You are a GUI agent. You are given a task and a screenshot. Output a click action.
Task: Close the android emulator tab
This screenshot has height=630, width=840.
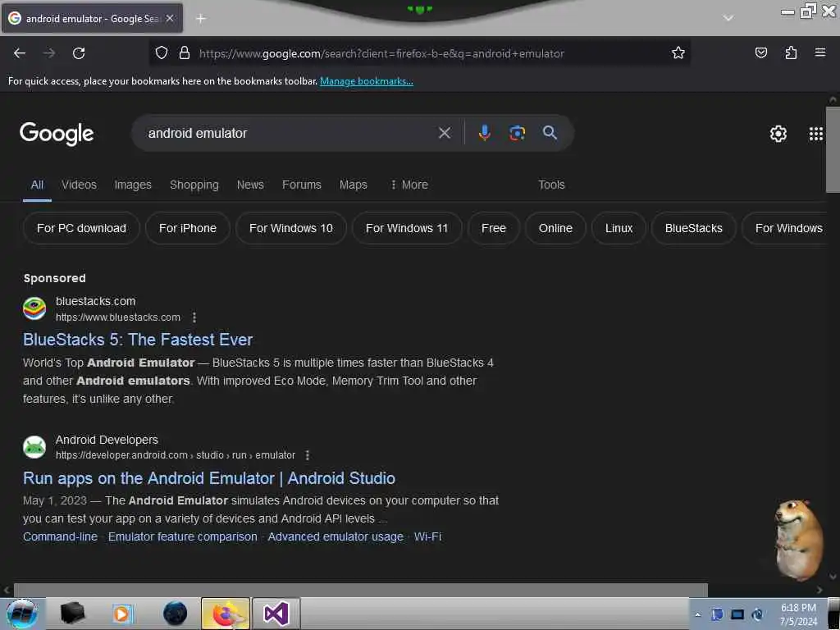pyautogui.click(x=169, y=18)
